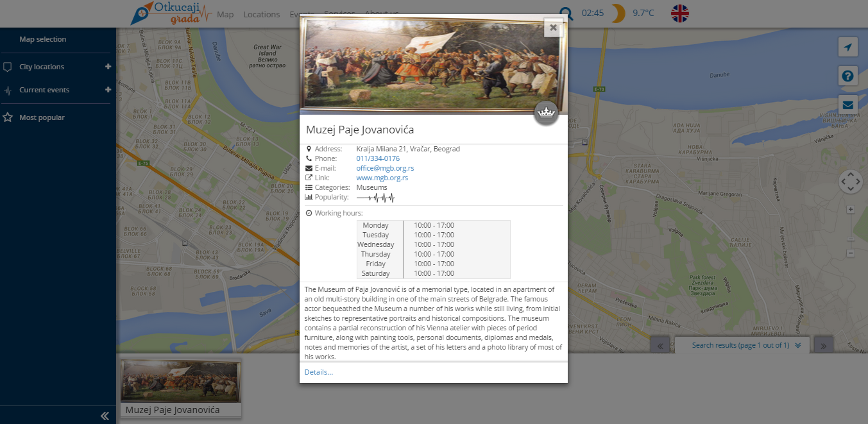Click the Address pin icon in popup
Viewport: 868px width, 424px height.
point(309,149)
